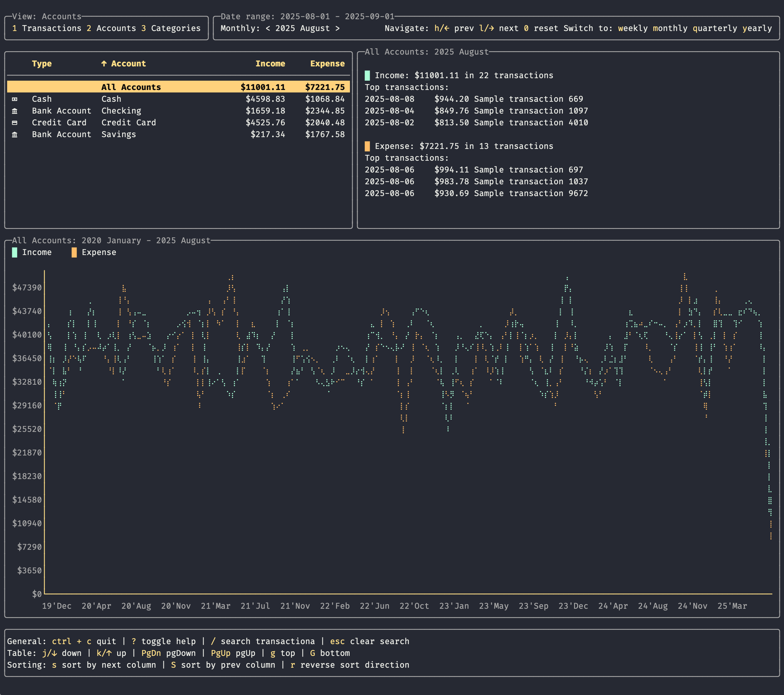The height and width of the screenshot is (695, 784).
Task: Switch to the Transactions view tab
Action: (47, 28)
